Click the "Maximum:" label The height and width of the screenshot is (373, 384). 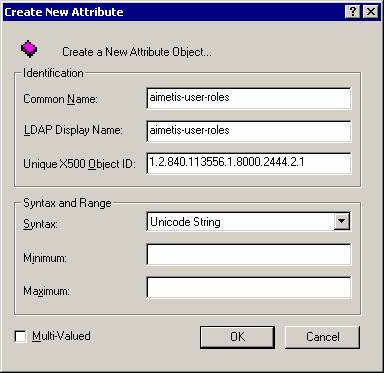coord(46,291)
